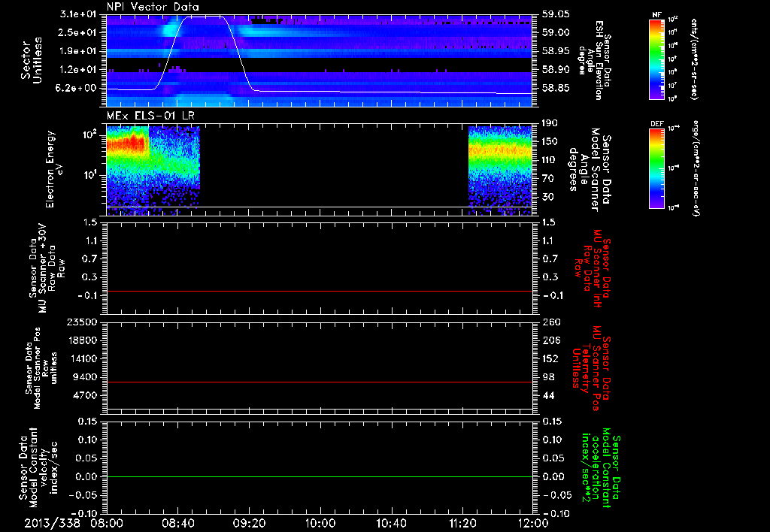Click the 11:20 time axis label
Image resolution: width=770 pixels, height=532 pixels.
(462, 523)
